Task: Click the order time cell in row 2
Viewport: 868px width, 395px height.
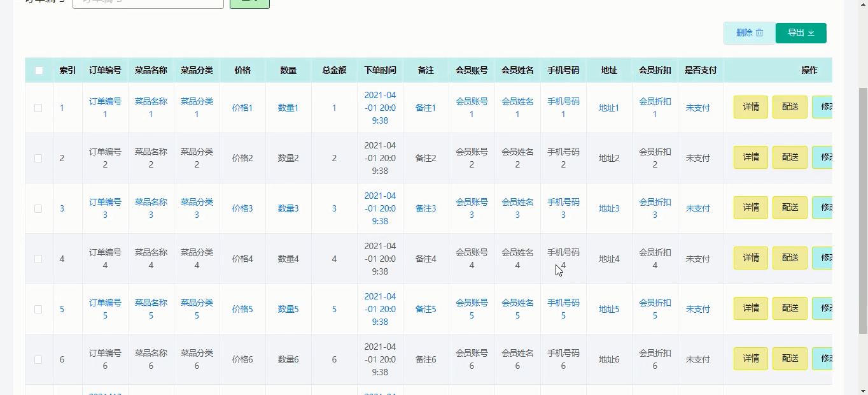Action: [x=380, y=158]
